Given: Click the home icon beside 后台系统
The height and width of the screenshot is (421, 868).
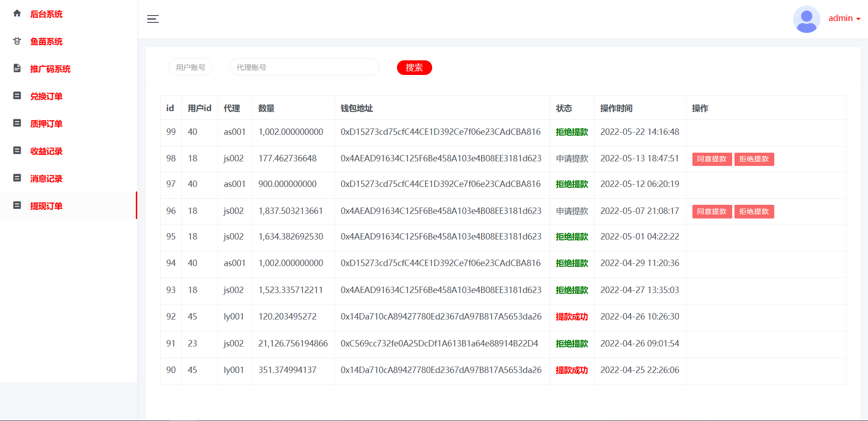Looking at the screenshot, I should (x=17, y=14).
